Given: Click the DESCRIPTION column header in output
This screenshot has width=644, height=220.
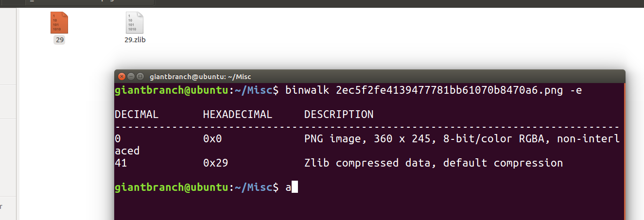Looking at the screenshot, I should pyautogui.click(x=339, y=115).
